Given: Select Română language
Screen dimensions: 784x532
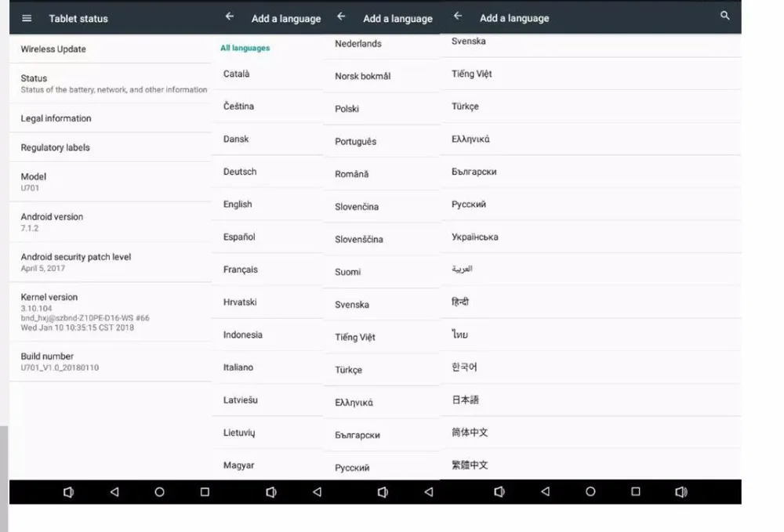Looking at the screenshot, I should [x=382, y=174].
